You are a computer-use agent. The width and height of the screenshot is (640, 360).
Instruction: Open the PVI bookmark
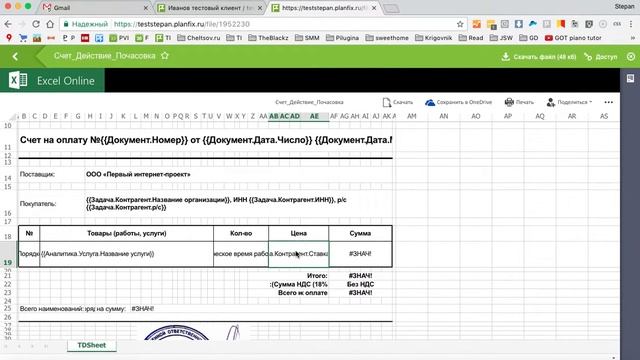coord(119,38)
